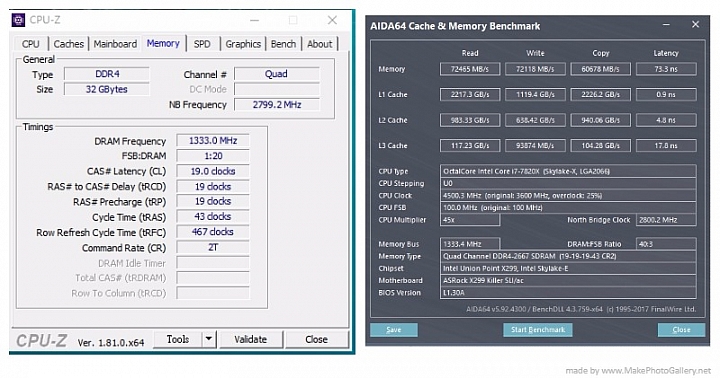Click the Tools button in CPU-Z
Viewport: 720px width, 378px height.
pos(178,339)
